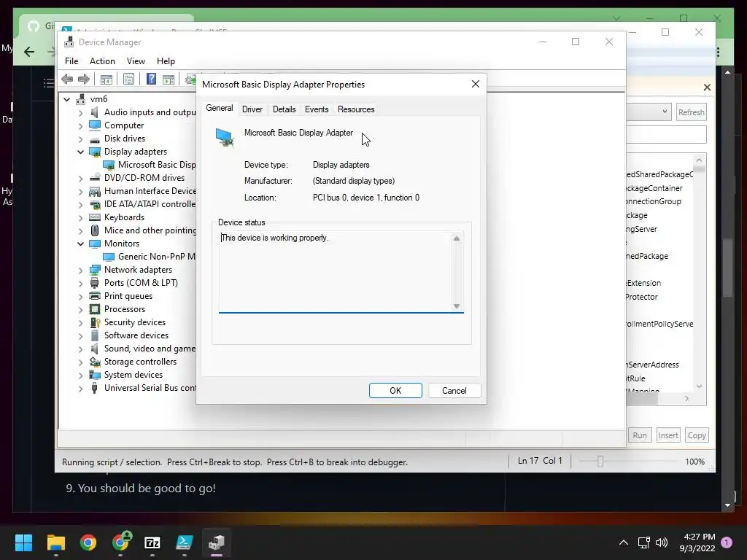This screenshot has height=560, width=747.
Task: Click the Device status scroll up arrow
Action: pos(457,238)
